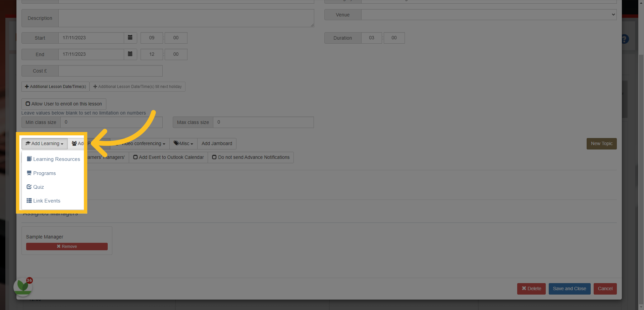The image size is (644, 310).
Task: Toggle Add Event to Outlook Calendar checkbox
Action: (168, 157)
